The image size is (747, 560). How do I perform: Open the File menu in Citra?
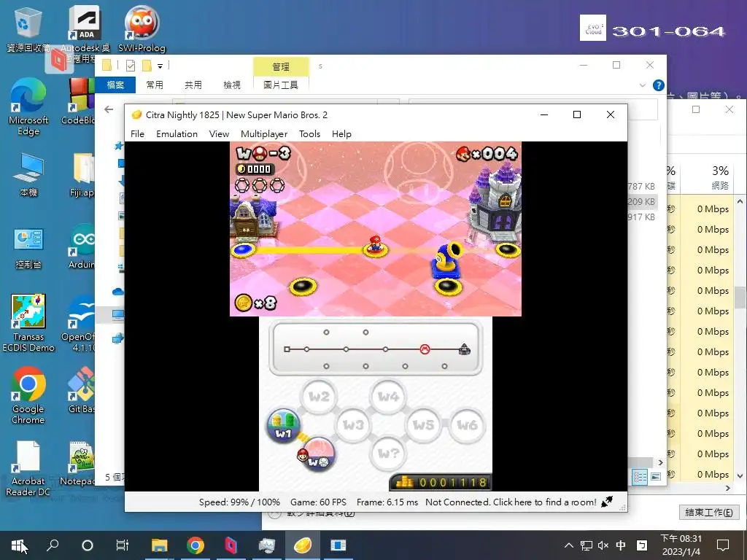pos(137,134)
